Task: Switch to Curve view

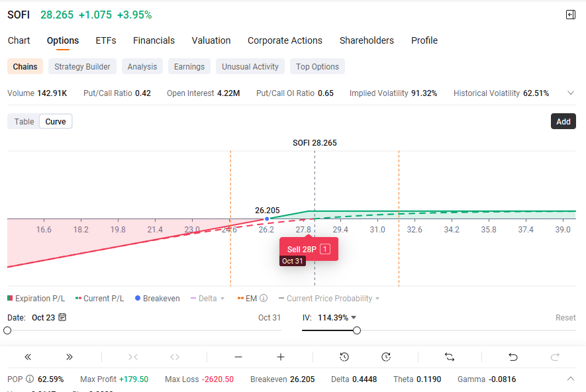Action: 56,121
